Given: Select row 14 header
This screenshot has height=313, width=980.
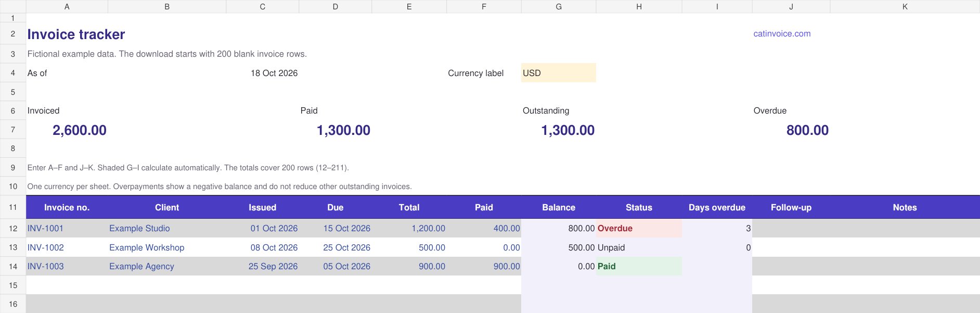Looking at the screenshot, I should click(x=13, y=266).
